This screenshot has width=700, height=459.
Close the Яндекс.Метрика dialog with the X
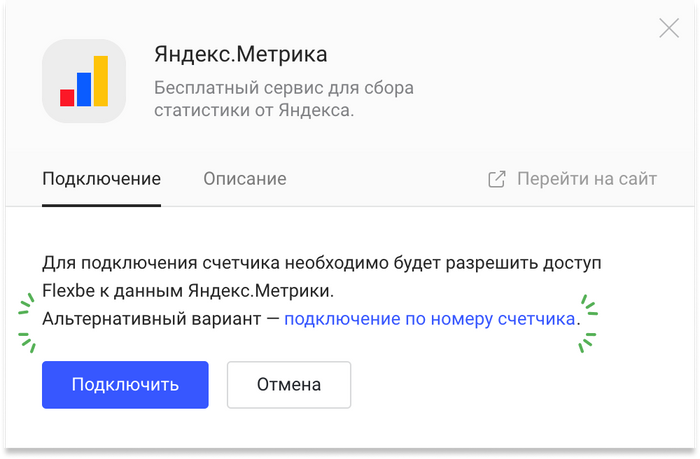669,28
